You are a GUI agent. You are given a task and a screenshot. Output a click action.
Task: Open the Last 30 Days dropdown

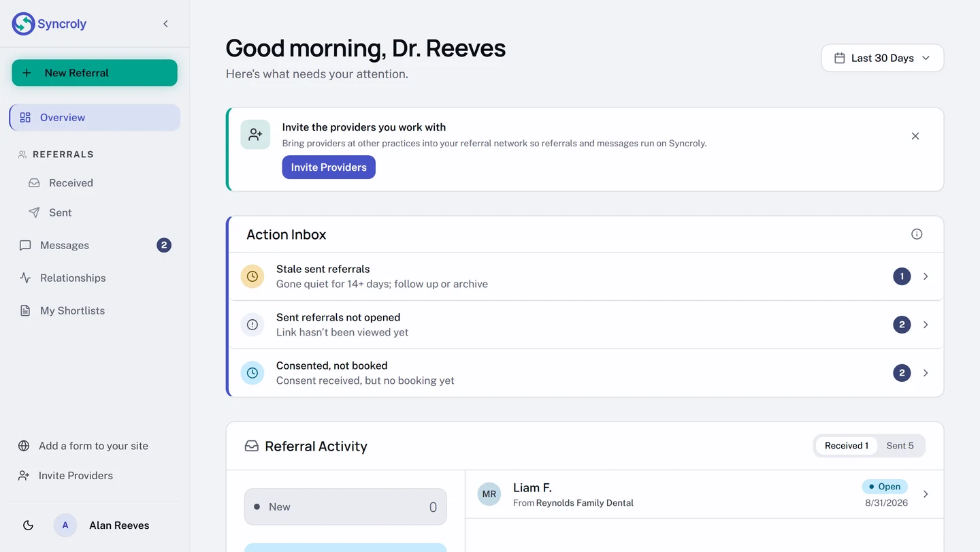pos(883,58)
